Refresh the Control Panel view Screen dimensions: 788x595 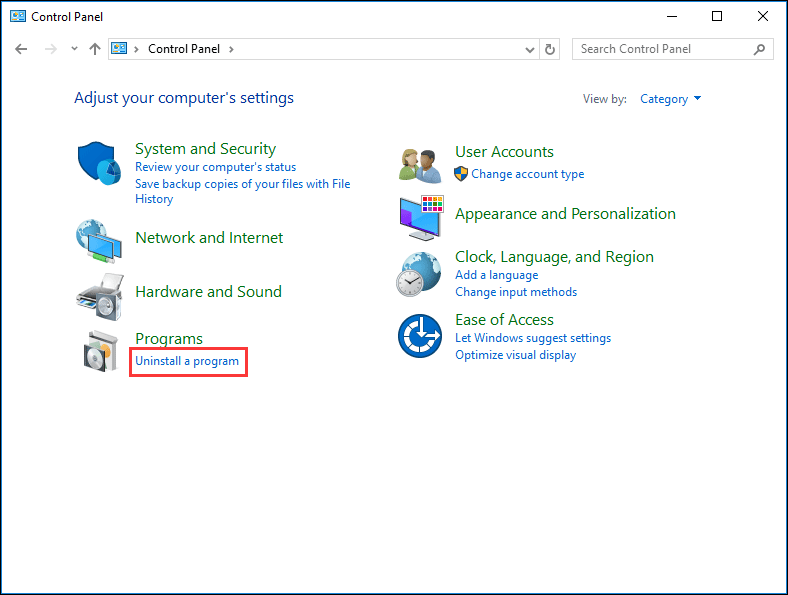pos(550,49)
